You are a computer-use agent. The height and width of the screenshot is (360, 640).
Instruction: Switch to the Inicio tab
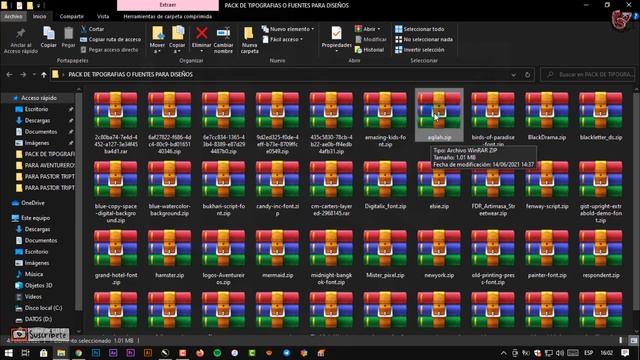tap(40, 16)
